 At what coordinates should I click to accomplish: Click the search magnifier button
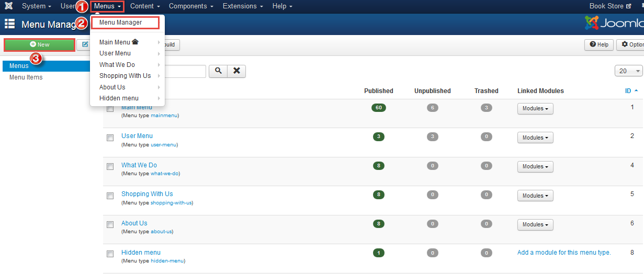[218, 71]
